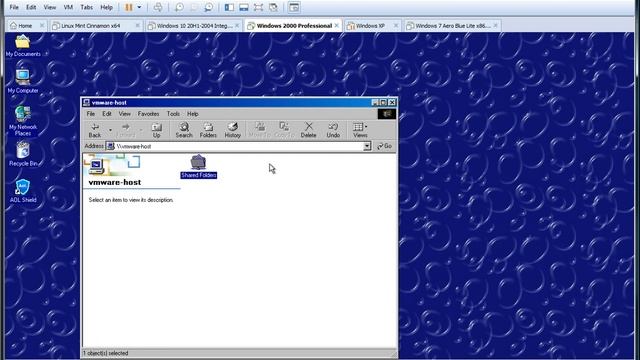Open the Favorites menu
Screen dimensions: 640x360
click(x=149, y=114)
